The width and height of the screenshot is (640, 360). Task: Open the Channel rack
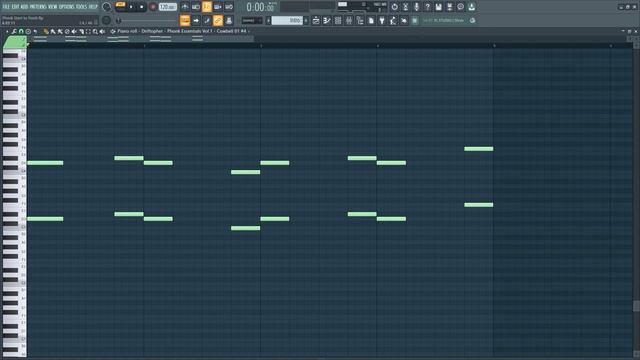coord(338,20)
